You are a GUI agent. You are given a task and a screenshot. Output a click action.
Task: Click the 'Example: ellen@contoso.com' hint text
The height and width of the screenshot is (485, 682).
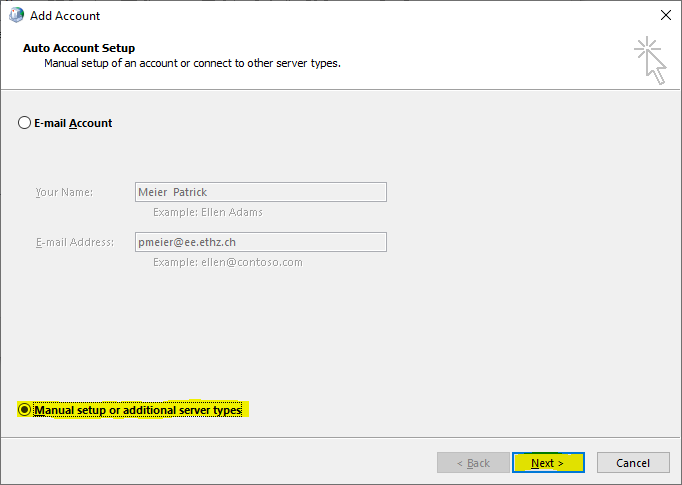[227, 262]
